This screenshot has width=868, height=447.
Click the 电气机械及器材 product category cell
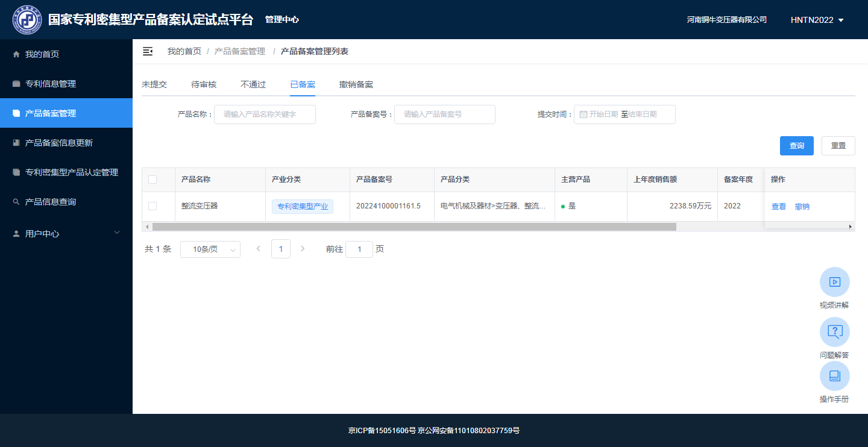pos(493,206)
